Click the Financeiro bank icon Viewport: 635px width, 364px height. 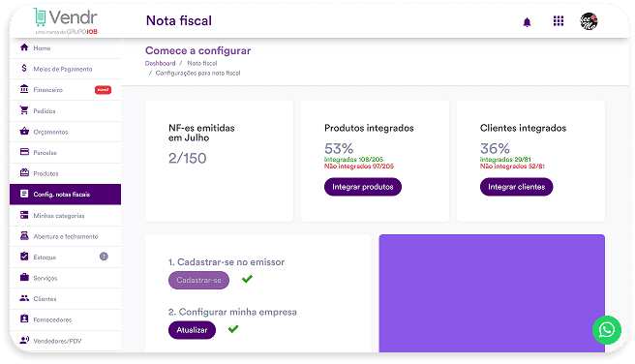coord(24,89)
